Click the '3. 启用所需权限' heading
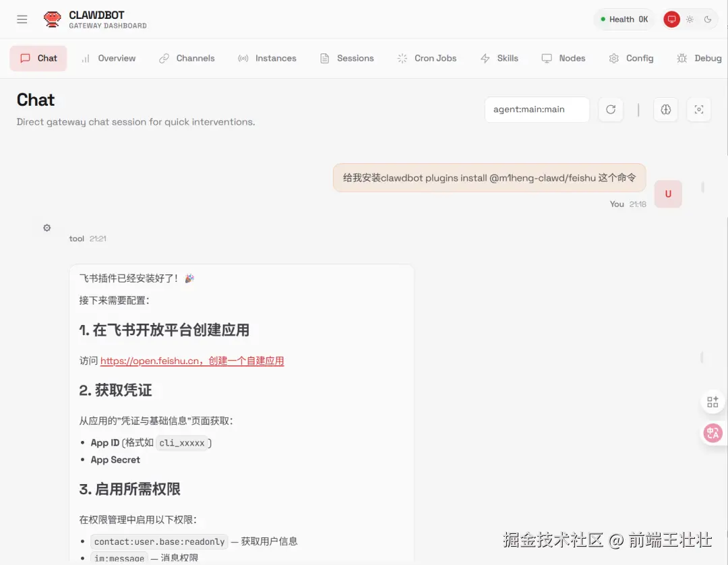 pyautogui.click(x=129, y=489)
